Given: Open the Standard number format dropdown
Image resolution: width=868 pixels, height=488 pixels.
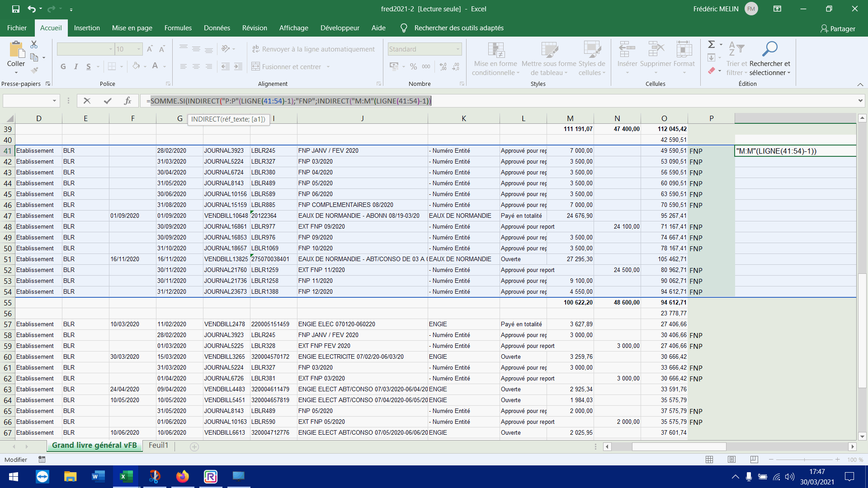Looking at the screenshot, I should tap(458, 49).
